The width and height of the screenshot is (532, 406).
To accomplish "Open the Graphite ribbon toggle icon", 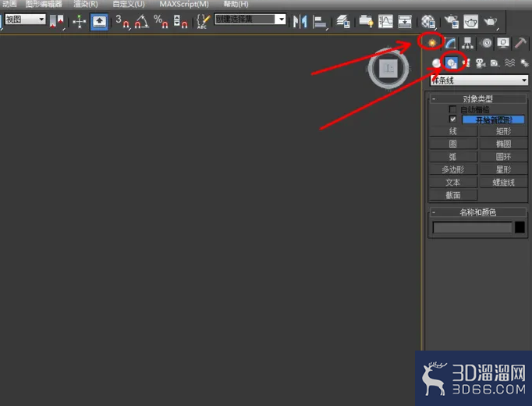I will 366,21.
